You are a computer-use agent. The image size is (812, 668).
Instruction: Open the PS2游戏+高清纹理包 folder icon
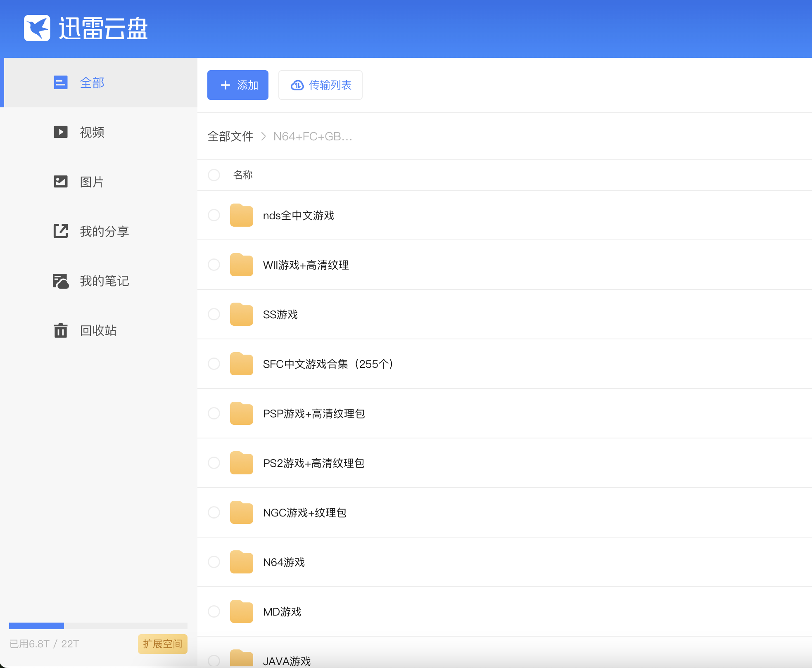click(242, 463)
